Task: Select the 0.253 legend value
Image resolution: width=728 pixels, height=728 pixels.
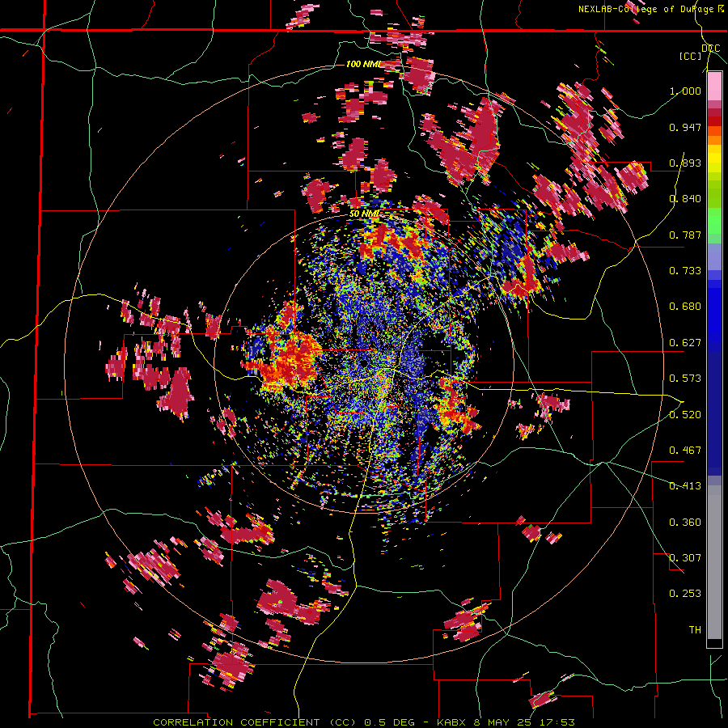Action: (685, 594)
